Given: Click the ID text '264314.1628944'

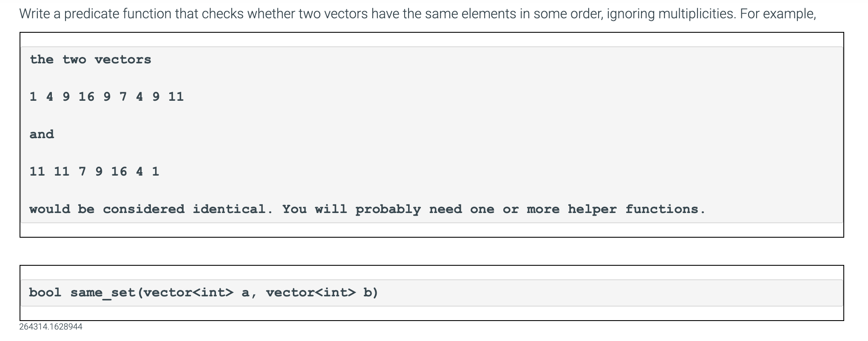Looking at the screenshot, I should point(51,327).
